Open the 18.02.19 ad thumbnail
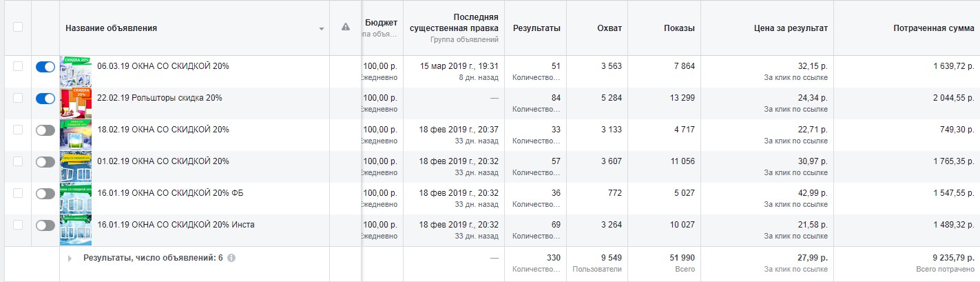 (76, 134)
